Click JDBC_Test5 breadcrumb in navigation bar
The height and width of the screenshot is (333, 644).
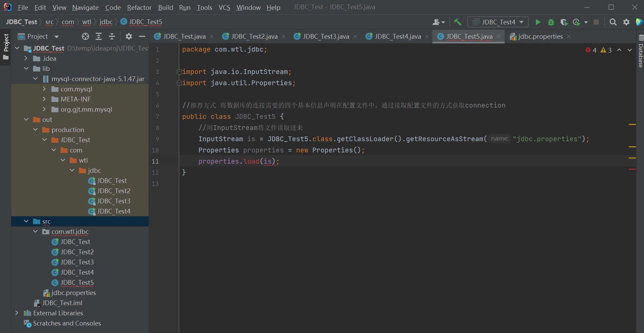coord(142,22)
